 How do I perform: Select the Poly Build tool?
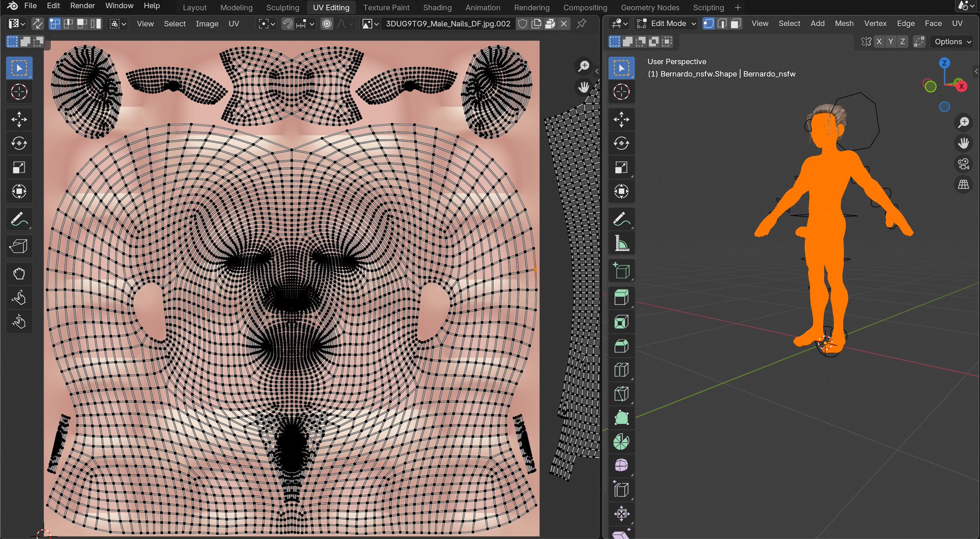tap(621, 418)
